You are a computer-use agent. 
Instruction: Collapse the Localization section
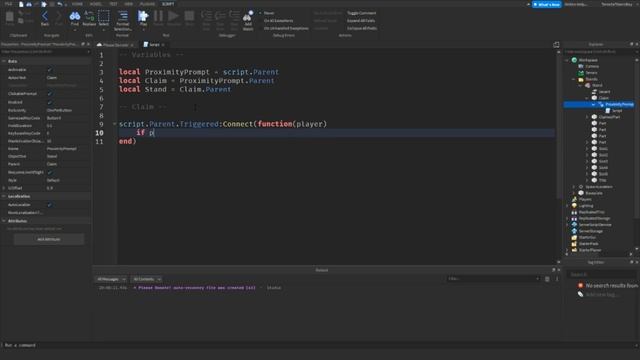(x=4, y=196)
